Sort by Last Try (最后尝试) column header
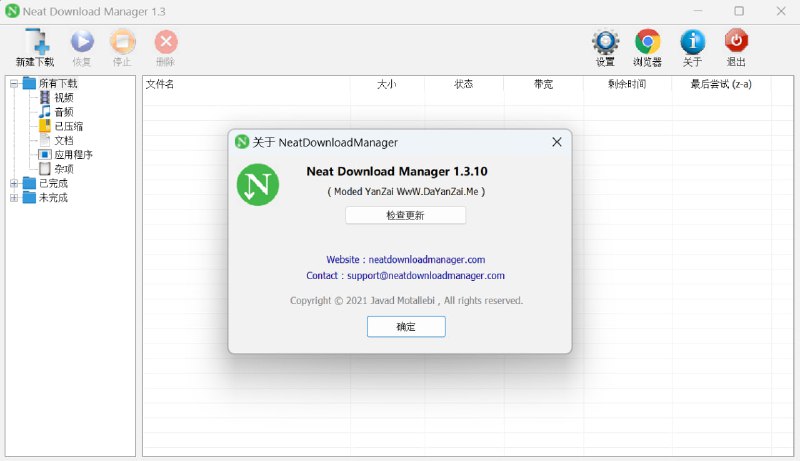 pyautogui.click(x=721, y=84)
